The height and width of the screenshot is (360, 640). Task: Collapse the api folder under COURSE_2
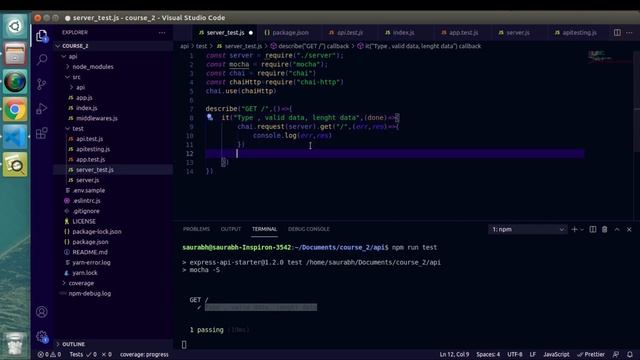(x=73, y=56)
